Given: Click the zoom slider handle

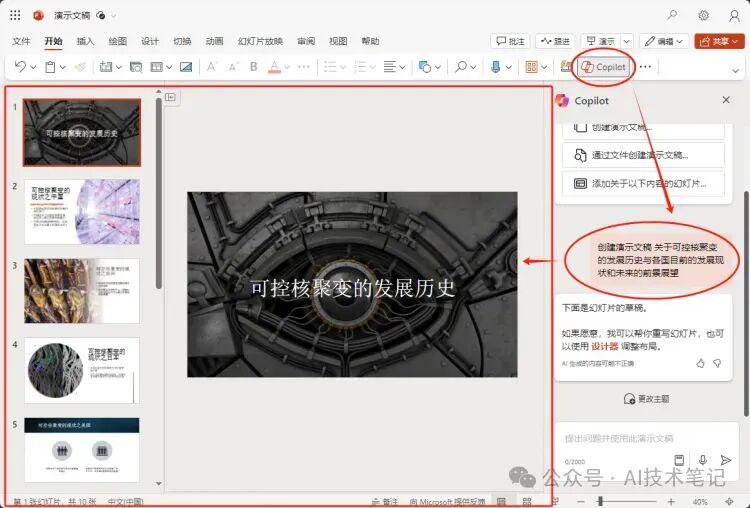Looking at the screenshot, I should [600, 501].
